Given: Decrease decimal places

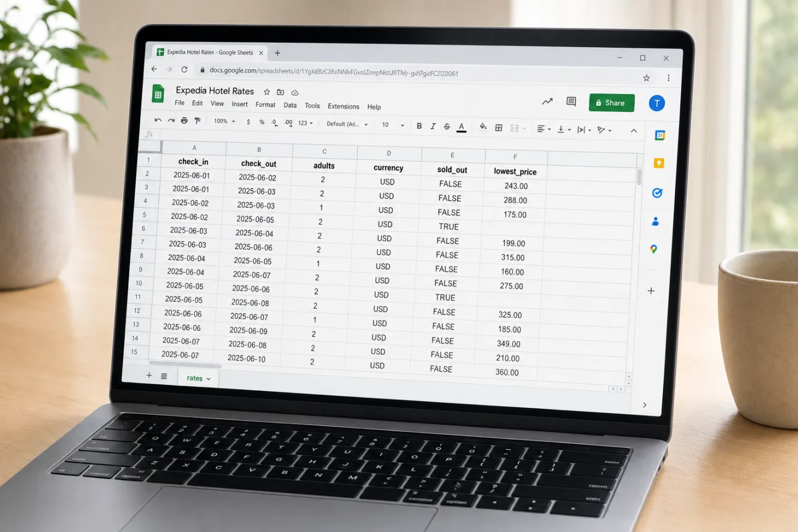Looking at the screenshot, I should pos(275,122).
